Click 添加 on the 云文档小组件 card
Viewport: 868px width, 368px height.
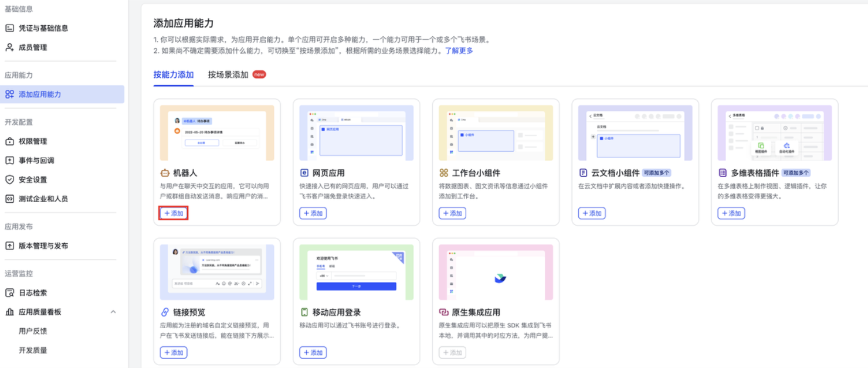pyautogui.click(x=592, y=213)
